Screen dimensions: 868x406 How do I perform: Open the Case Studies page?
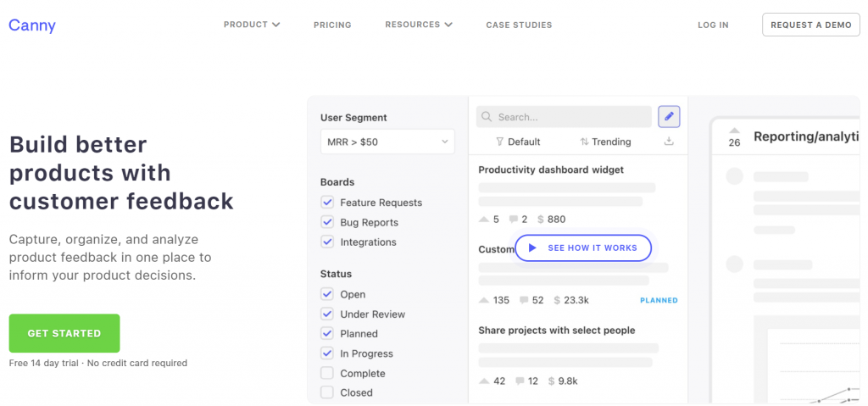pos(519,25)
